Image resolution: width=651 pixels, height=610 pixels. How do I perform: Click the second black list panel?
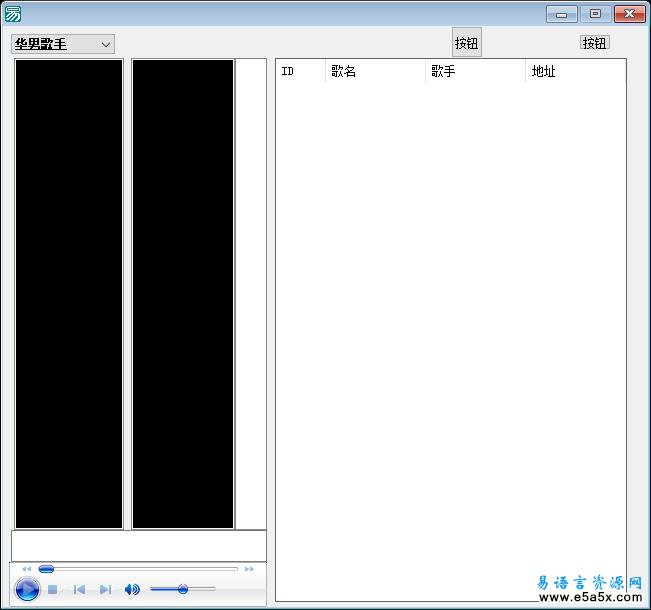[x=183, y=294]
